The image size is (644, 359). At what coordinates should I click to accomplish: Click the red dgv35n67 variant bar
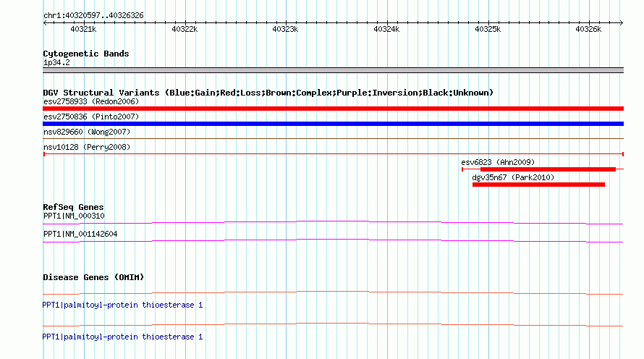tap(538, 185)
